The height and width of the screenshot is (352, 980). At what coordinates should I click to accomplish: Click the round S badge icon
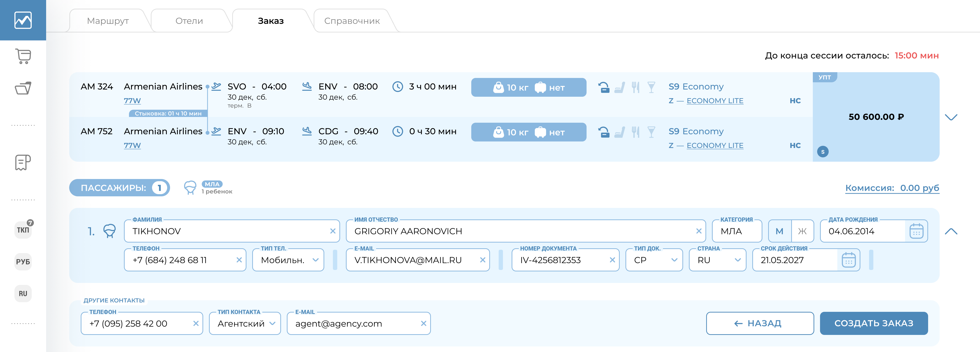coord(822,152)
